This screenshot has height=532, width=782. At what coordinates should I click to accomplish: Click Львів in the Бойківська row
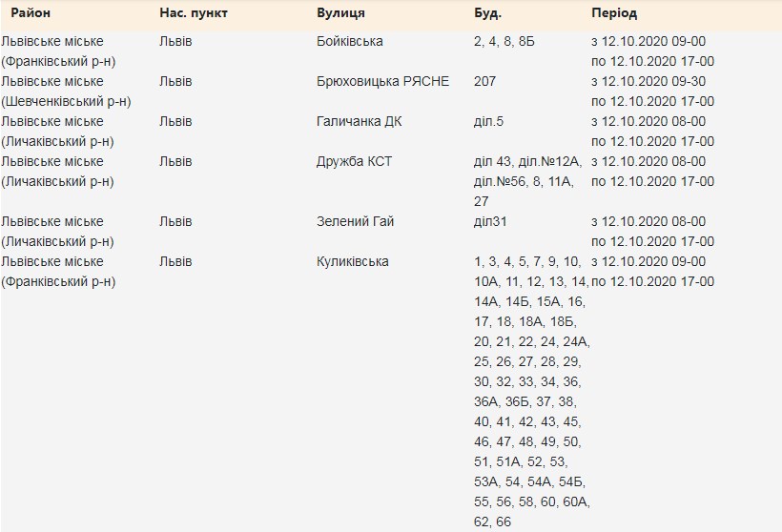pos(175,41)
